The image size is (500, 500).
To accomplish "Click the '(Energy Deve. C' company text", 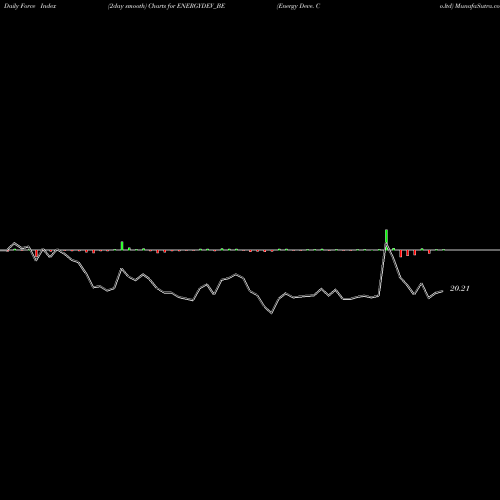I will coord(298,6).
